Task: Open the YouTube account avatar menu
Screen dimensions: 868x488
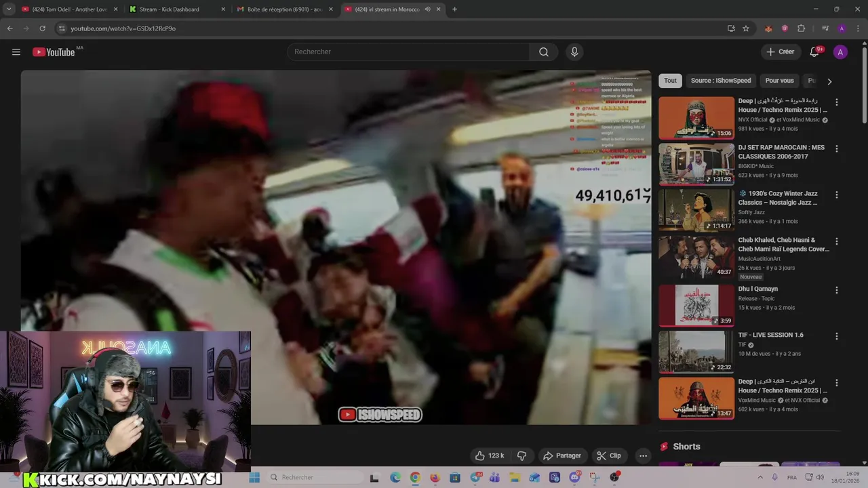Action: [x=840, y=52]
